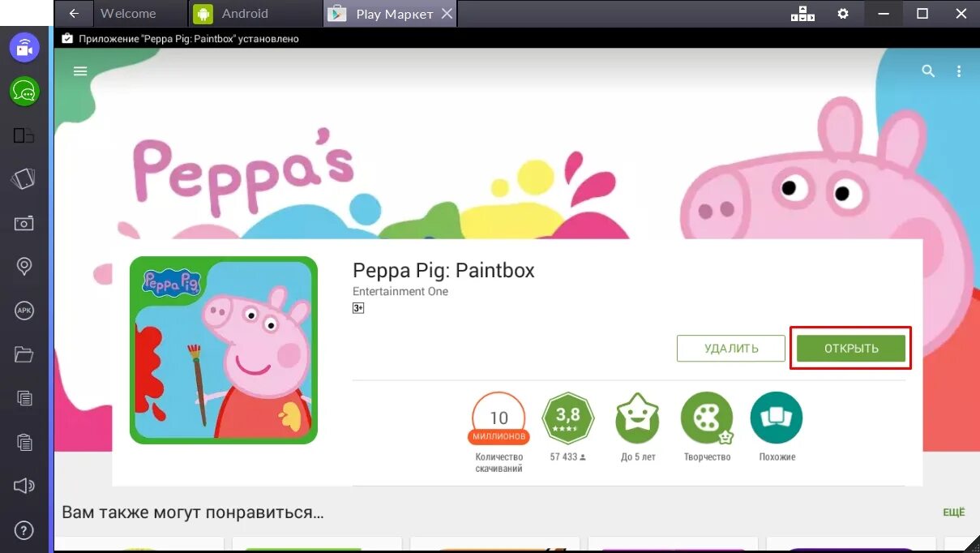980x553 pixels.
Task: Click the Play Market search magnifier
Action: pos(928,71)
